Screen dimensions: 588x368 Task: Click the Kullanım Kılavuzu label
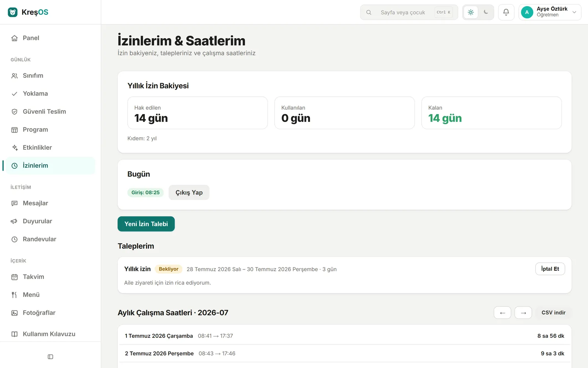pyautogui.click(x=49, y=334)
